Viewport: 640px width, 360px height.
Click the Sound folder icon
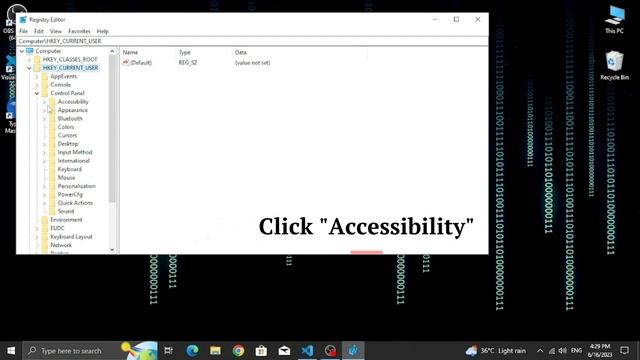pos(52,211)
